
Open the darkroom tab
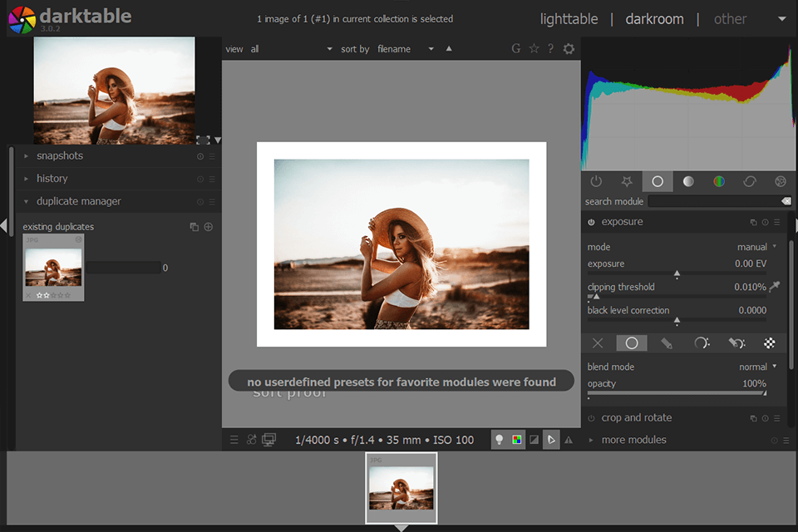click(654, 18)
